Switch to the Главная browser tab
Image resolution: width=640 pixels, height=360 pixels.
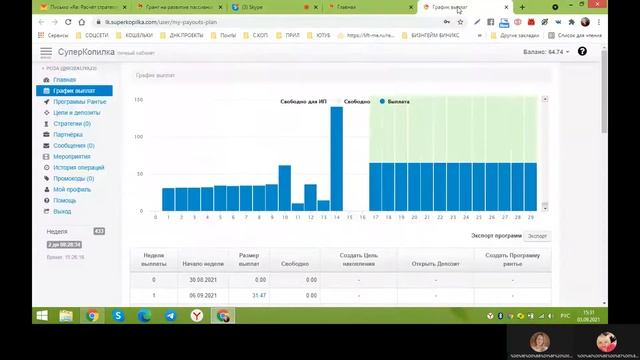click(371, 7)
